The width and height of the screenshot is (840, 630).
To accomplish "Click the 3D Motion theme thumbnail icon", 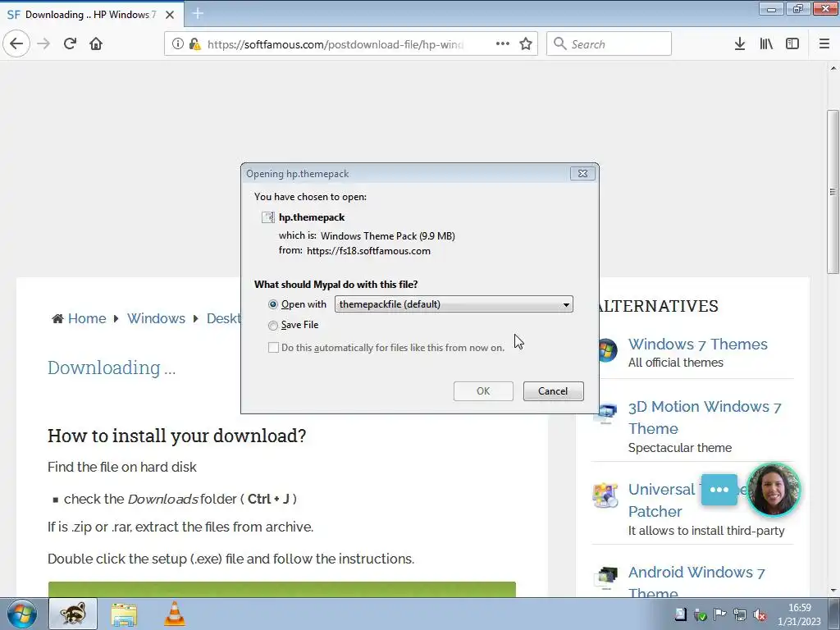I will click(606, 413).
